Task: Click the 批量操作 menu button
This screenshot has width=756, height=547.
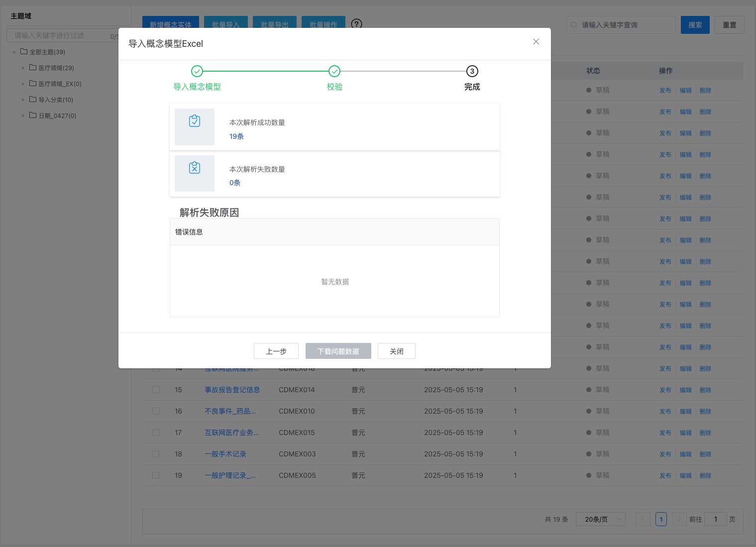Action: [x=323, y=25]
